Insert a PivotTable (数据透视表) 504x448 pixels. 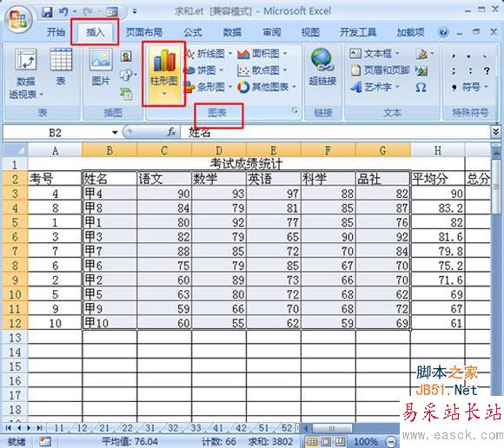tap(25, 74)
